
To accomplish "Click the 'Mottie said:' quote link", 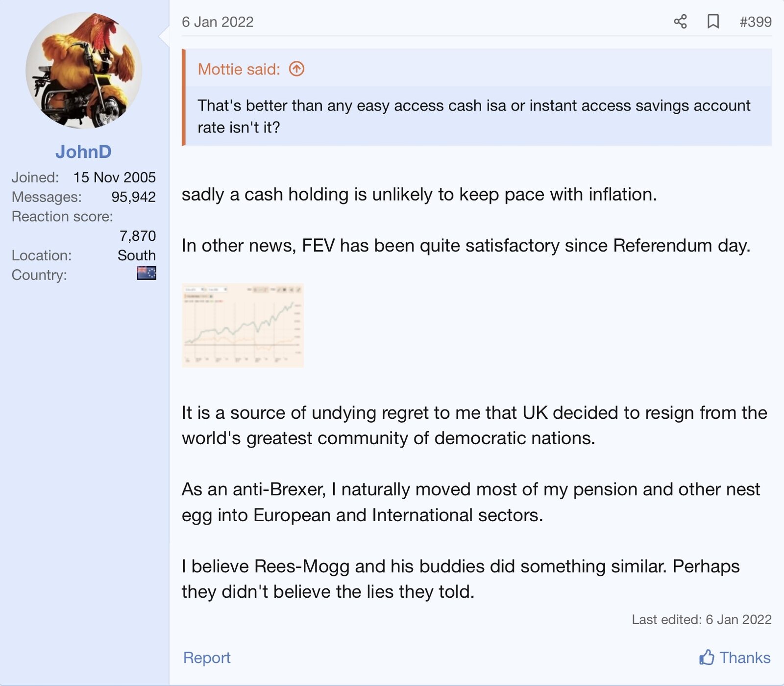I will [239, 69].
